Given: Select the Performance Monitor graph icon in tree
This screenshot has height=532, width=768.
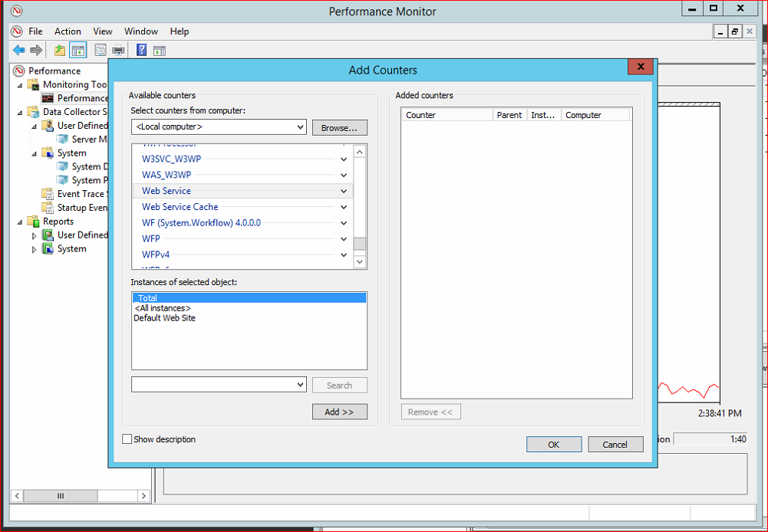Looking at the screenshot, I should 48,98.
